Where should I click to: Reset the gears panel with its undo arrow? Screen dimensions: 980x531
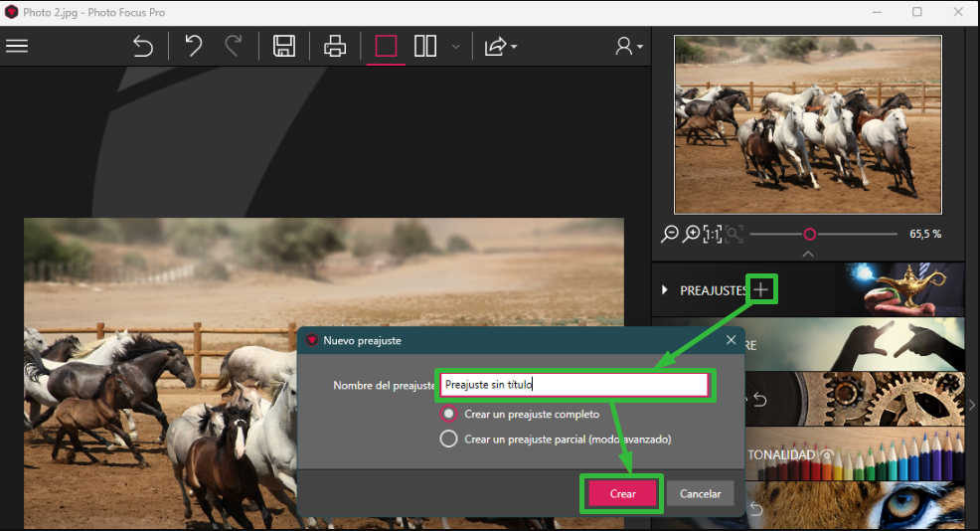coord(760,399)
